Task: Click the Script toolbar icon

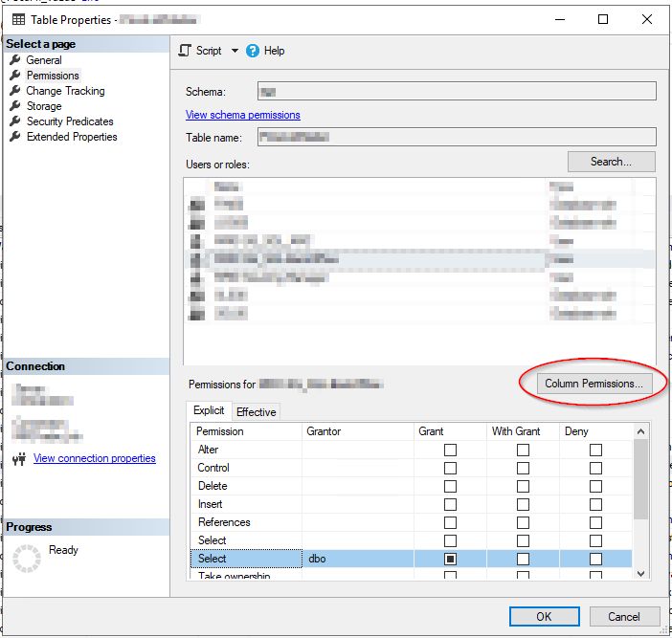Action: coord(185,51)
